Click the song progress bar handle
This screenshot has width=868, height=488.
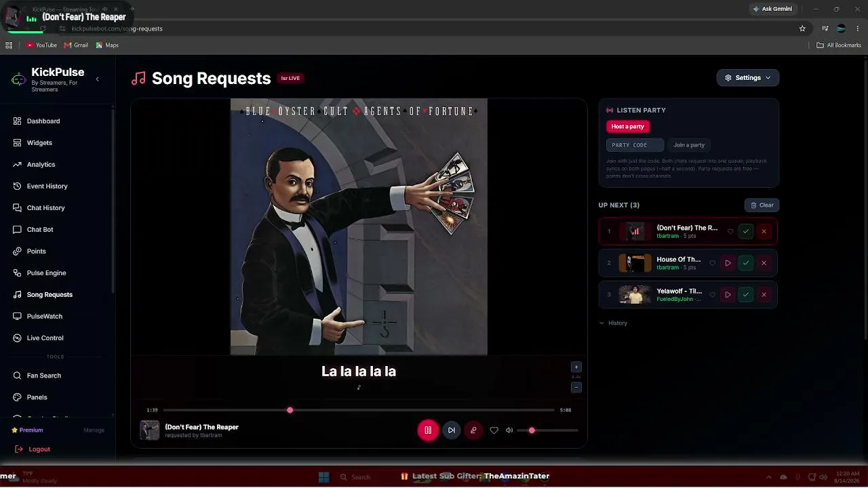point(290,410)
